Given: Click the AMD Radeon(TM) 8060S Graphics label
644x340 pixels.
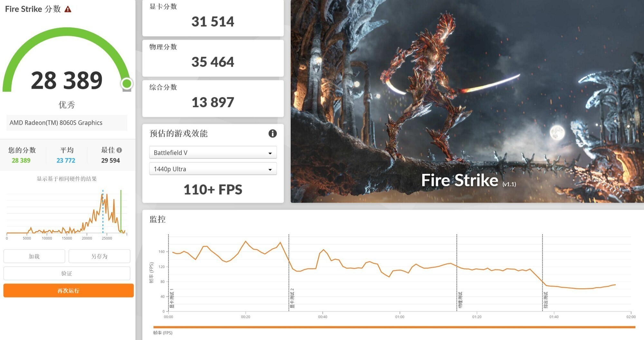Looking at the screenshot, I should point(56,123).
